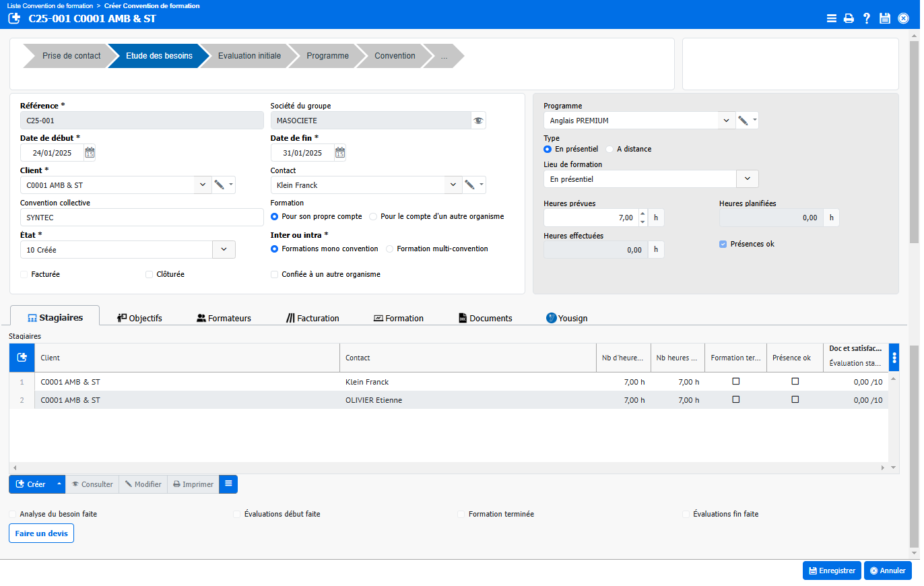Go to the Convention workflow step

395,56
